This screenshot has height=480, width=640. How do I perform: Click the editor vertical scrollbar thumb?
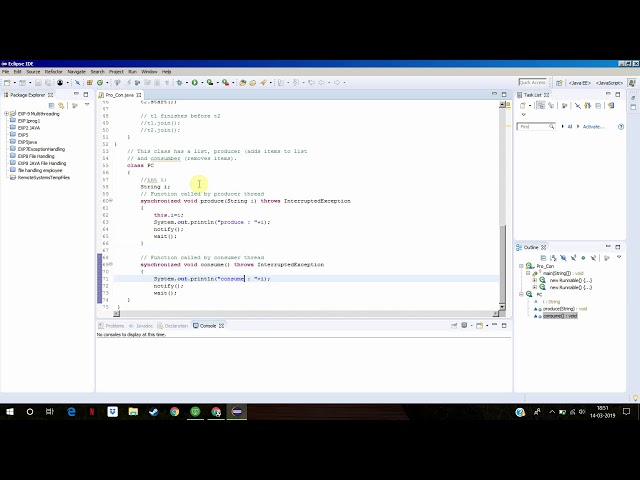[x=502, y=264]
